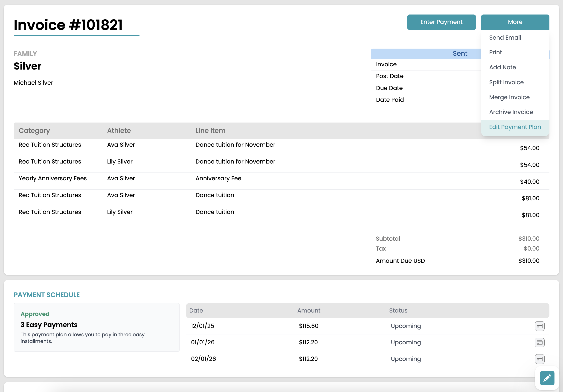Select Add Note menu option

[x=502, y=67]
